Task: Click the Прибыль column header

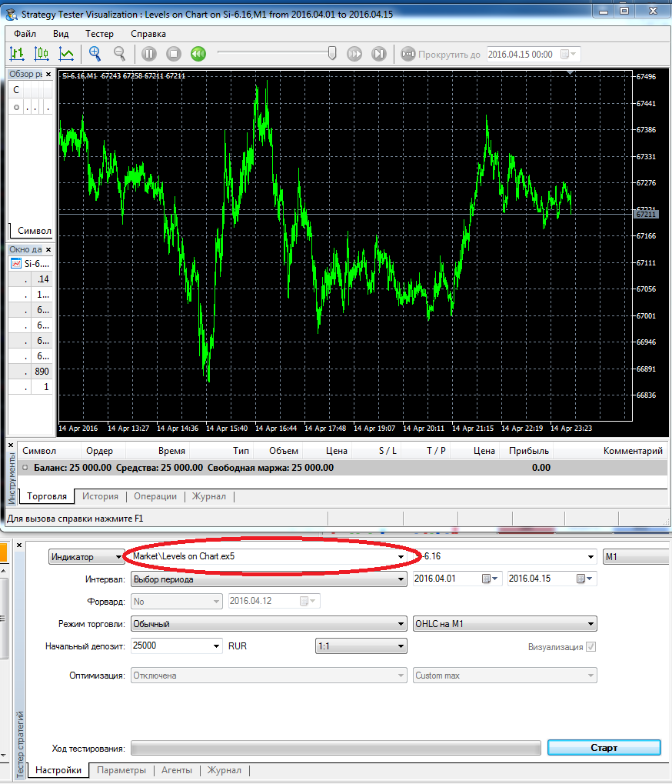Action: (x=529, y=451)
